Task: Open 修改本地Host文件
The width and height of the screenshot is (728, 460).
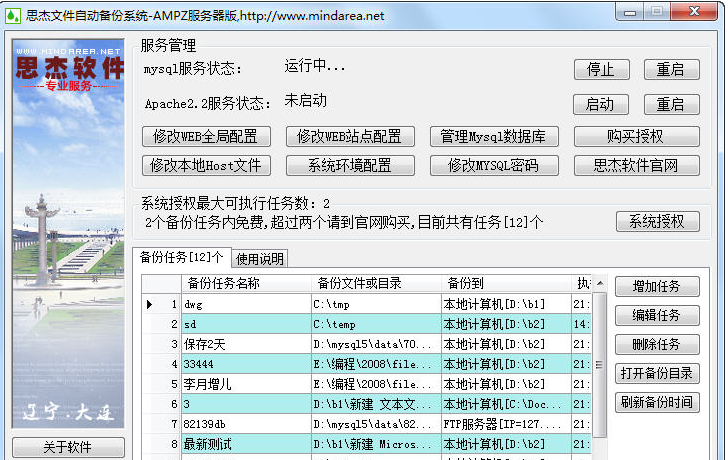Action: tap(206, 165)
